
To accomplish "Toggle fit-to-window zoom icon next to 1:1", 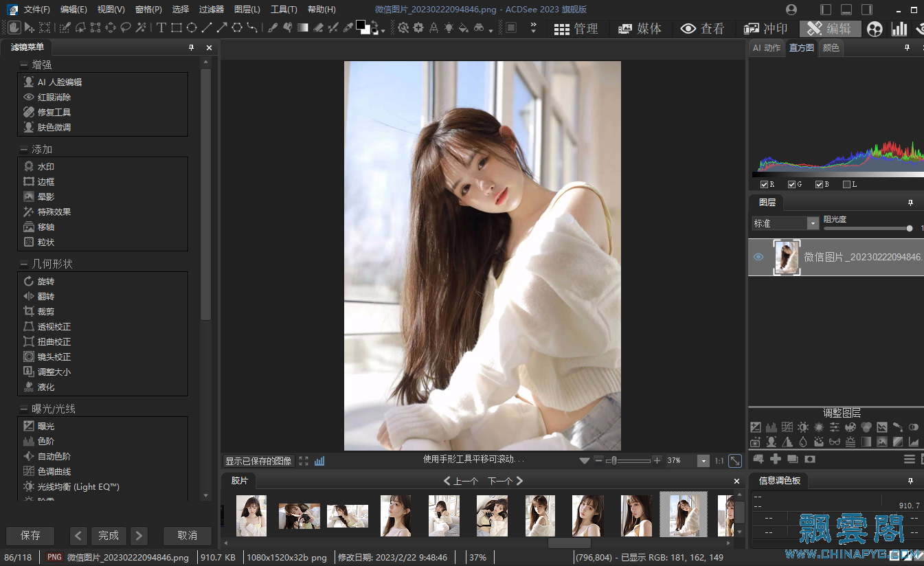I will 735,461.
